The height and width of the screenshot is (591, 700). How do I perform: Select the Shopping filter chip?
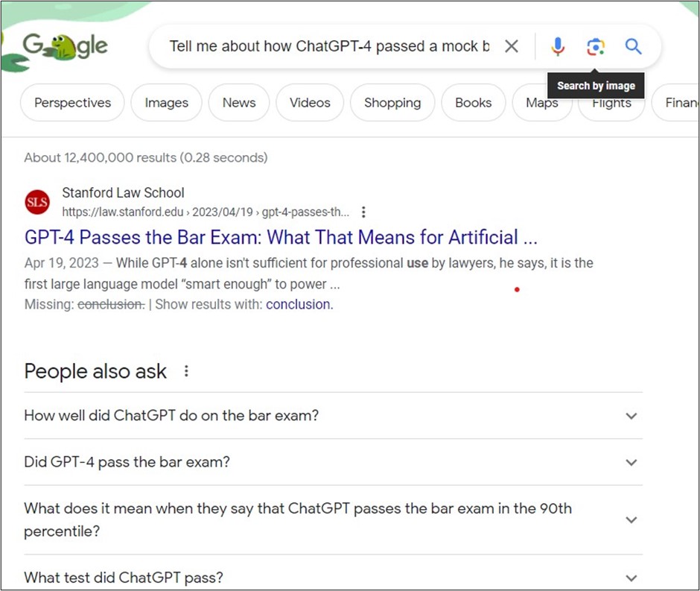click(x=392, y=103)
